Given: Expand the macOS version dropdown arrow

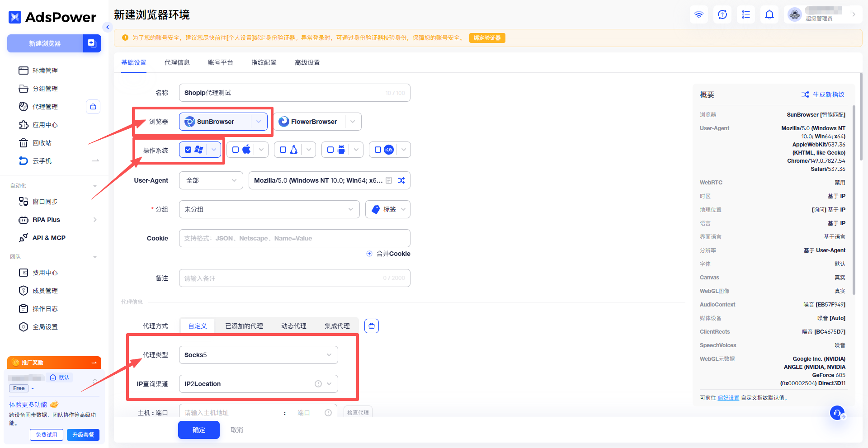Looking at the screenshot, I should [x=261, y=150].
